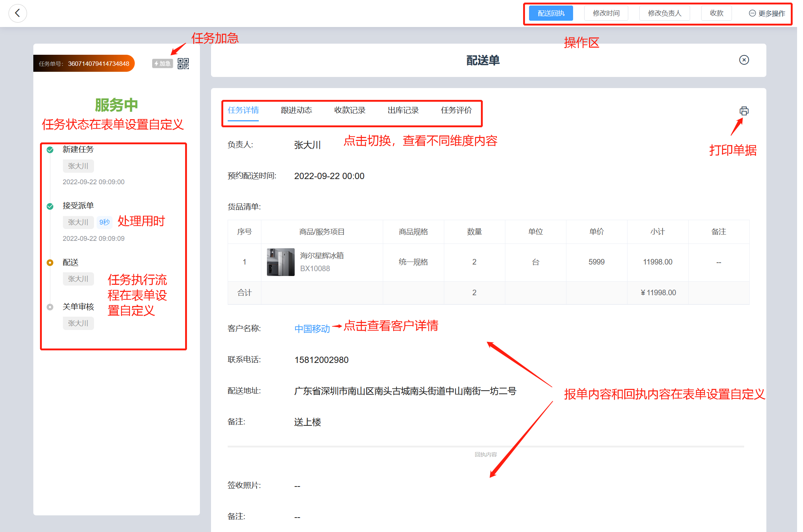Open the task QR code icon
The width and height of the screenshot is (803, 532).
point(183,64)
